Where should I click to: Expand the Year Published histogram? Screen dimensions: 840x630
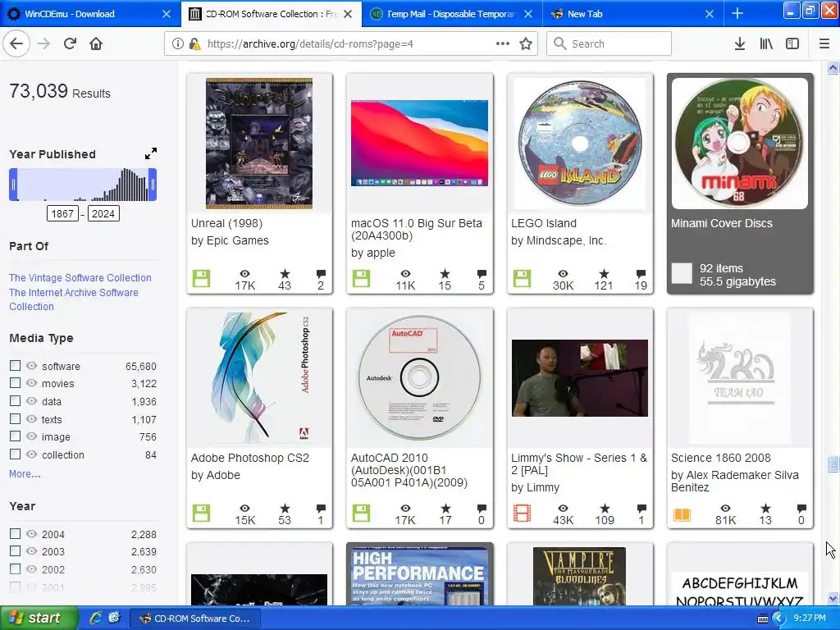point(151,153)
